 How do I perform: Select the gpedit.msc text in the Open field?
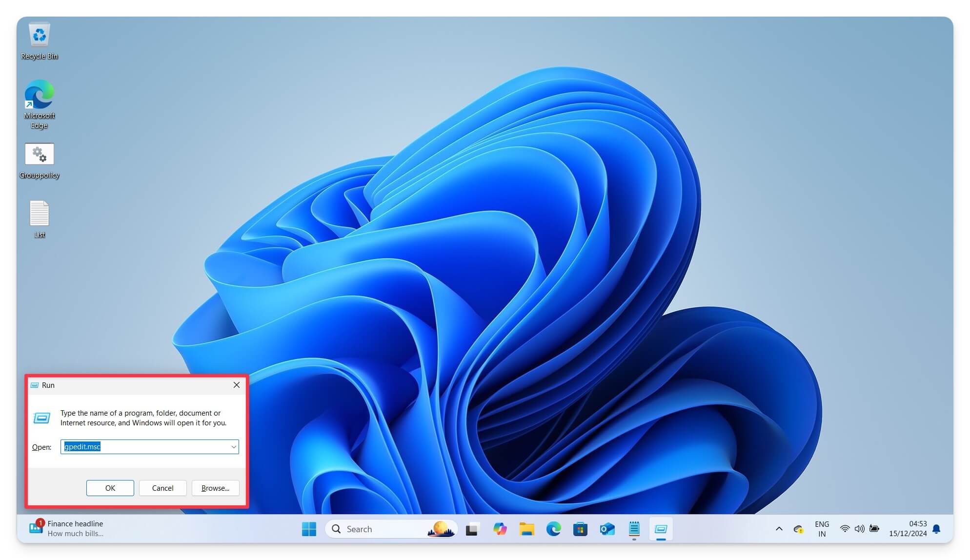coord(83,446)
